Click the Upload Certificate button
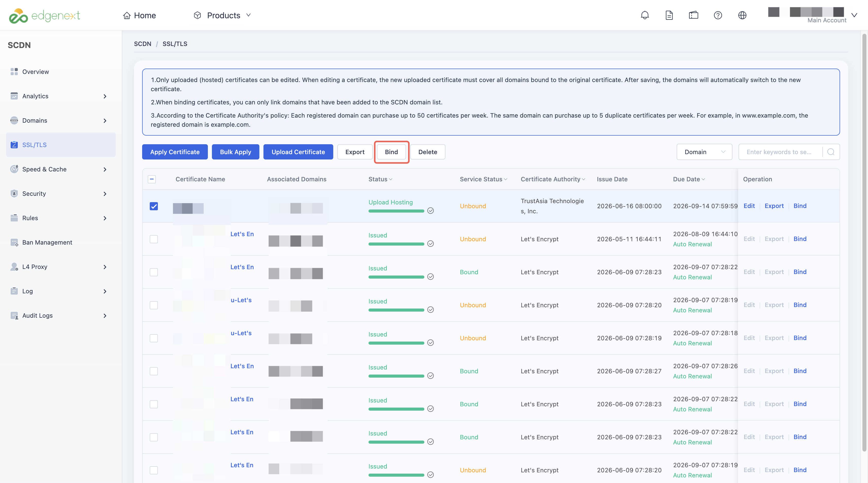Image resolution: width=868 pixels, height=483 pixels. point(298,152)
